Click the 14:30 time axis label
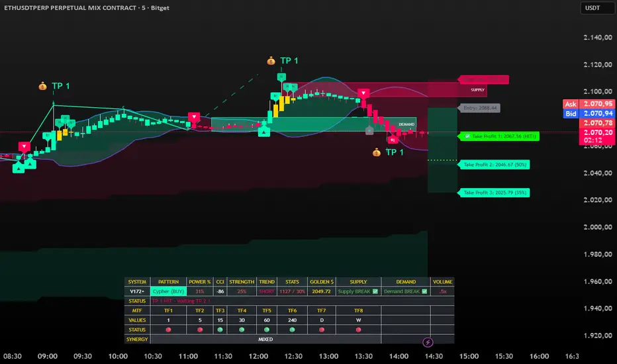 434,357
